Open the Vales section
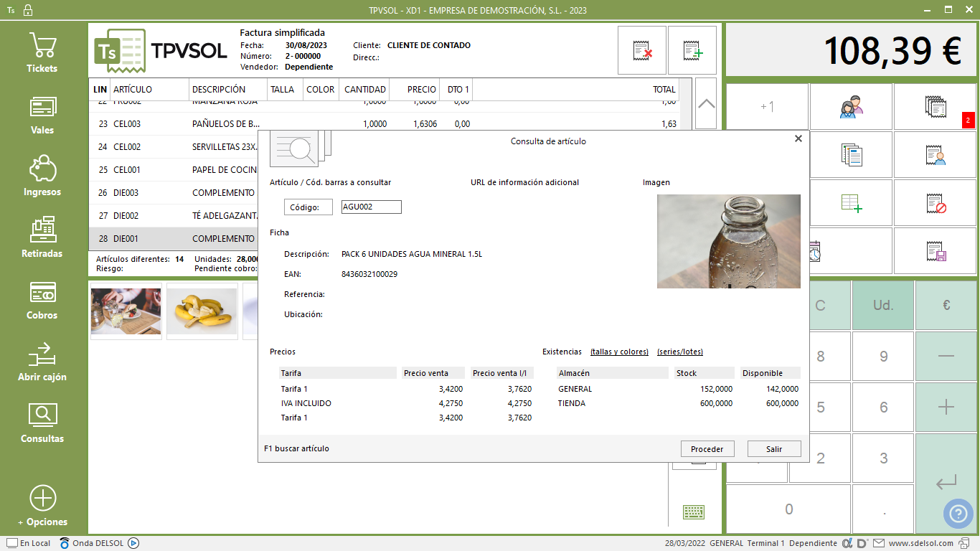 click(42, 115)
